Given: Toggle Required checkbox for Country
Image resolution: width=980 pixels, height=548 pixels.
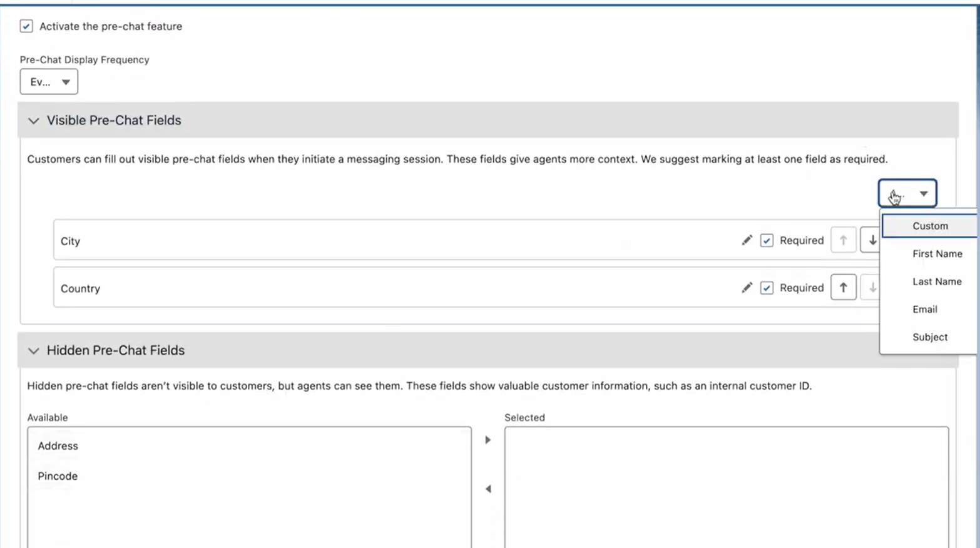Looking at the screenshot, I should tap(767, 288).
